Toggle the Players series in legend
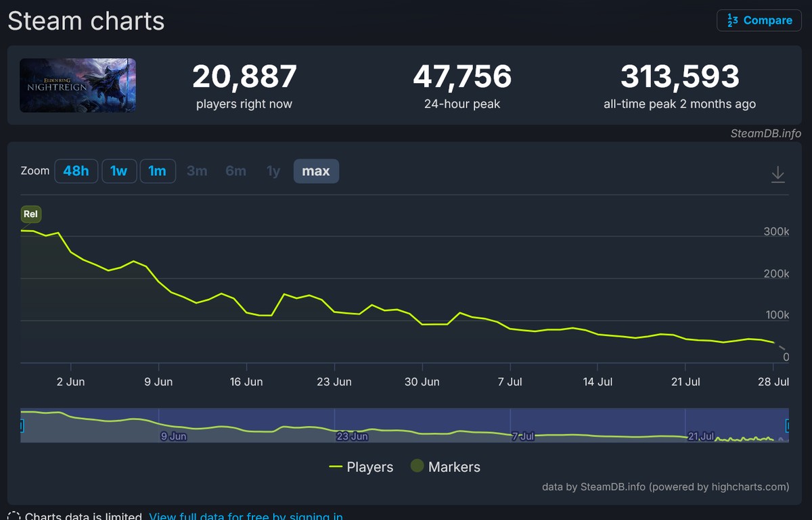The height and width of the screenshot is (520, 812). (x=361, y=467)
